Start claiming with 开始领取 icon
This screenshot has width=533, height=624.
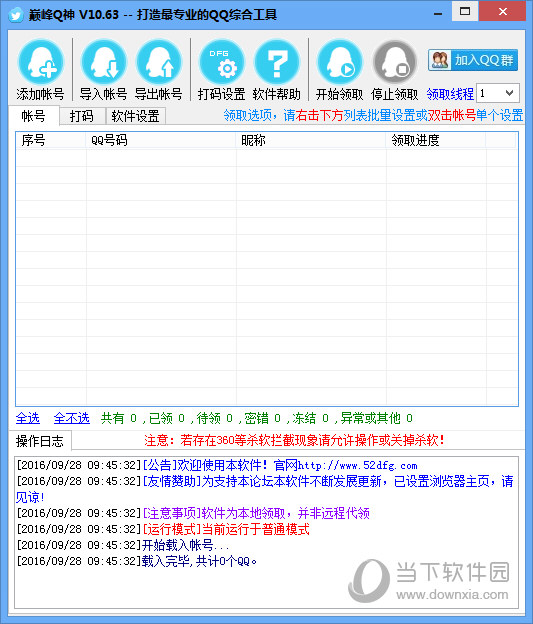(340, 62)
